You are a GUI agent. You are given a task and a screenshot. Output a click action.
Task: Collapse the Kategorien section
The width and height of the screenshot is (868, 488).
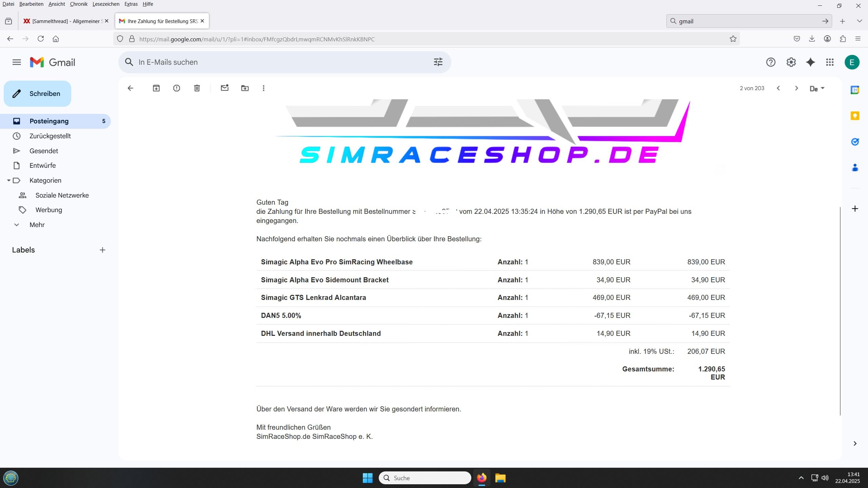[9, 180]
